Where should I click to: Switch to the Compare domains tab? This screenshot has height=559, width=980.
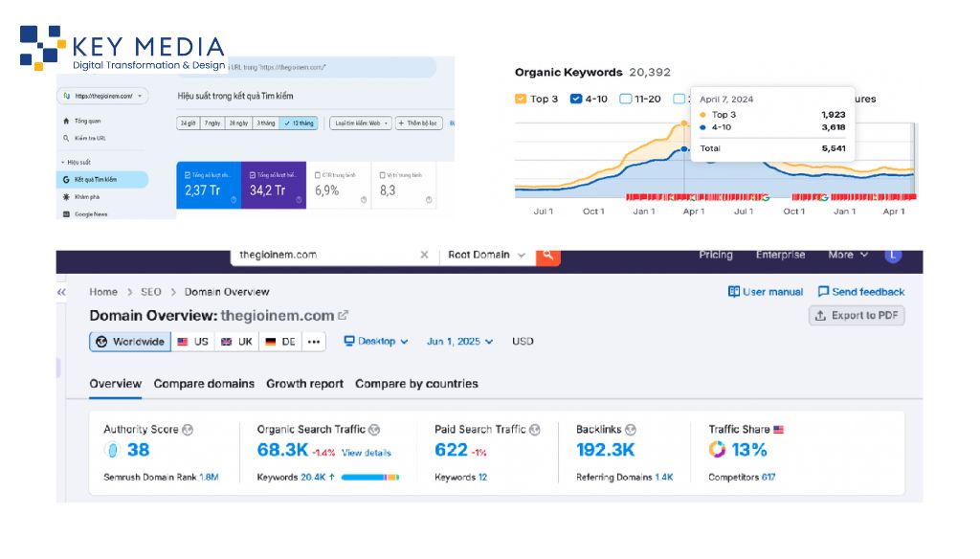[204, 384]
